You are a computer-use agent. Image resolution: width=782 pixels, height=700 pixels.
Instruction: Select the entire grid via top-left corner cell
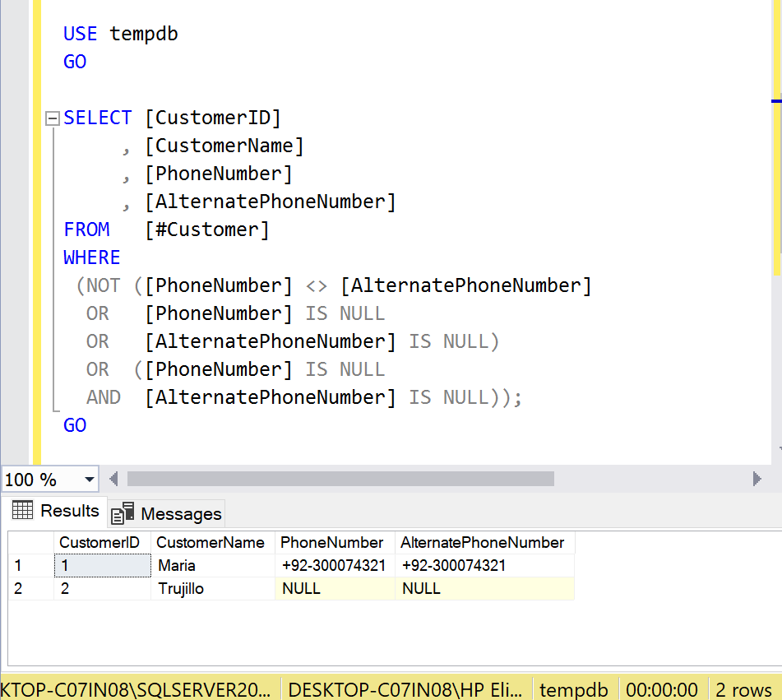tap(31, 543)
